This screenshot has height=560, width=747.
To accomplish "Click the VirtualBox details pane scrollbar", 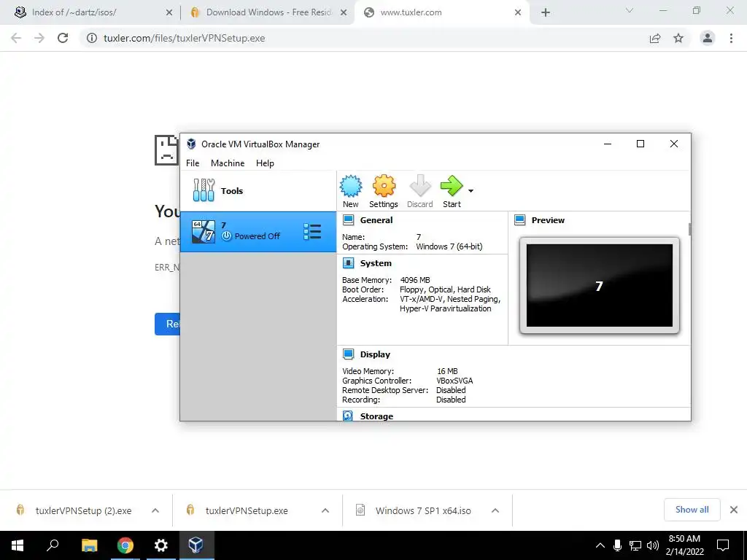I will pyautogui.click(x=689, y=228).
